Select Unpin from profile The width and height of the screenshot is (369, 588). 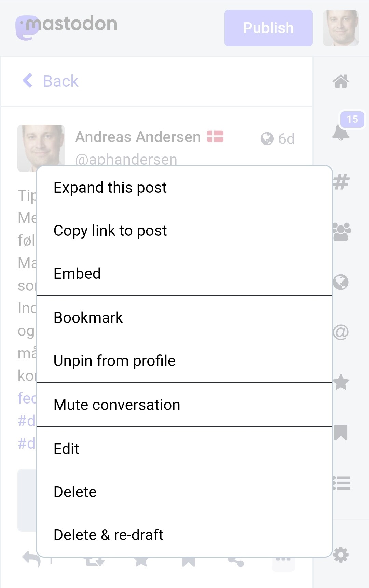(x=184, y=361)
